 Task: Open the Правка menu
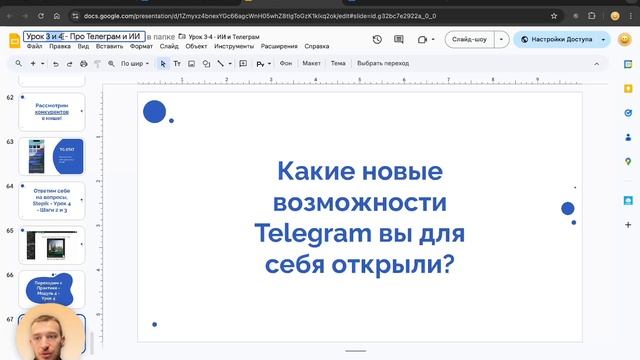[60, 47]
